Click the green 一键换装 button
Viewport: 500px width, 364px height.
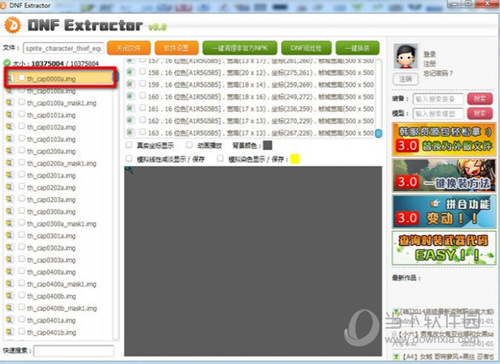point(357,48)
